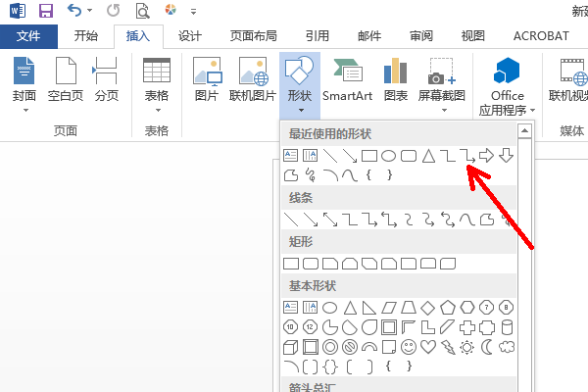The image size is (588, 392).
Task: Select the no-symbol shape under 基本形状
Action: pos(350,347)
